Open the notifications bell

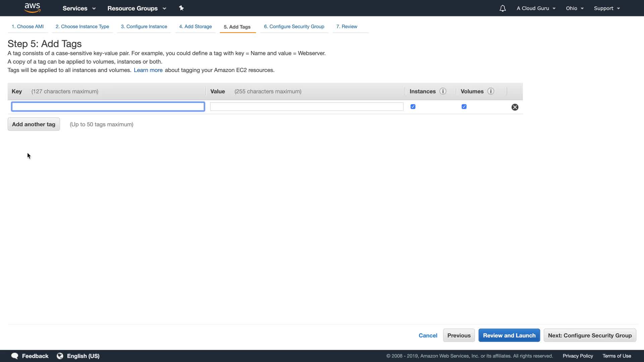[502, 8]
